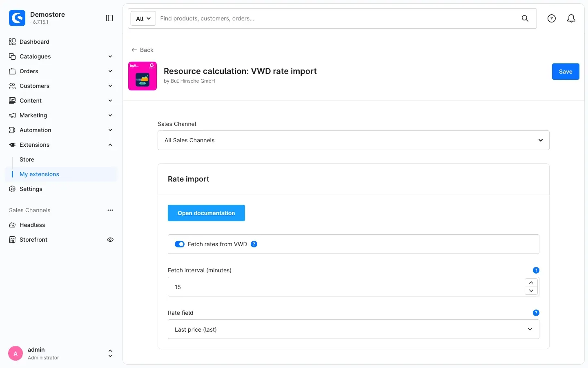Show help tooltip for Fetch interval

coord(536,270)
